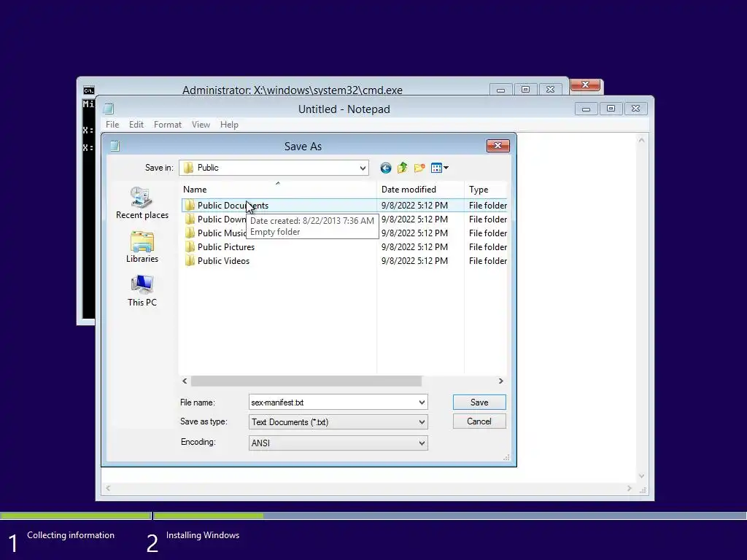Click the cmd.exe window system icon
Screen dimensions: 747x560
pos(88,90)
